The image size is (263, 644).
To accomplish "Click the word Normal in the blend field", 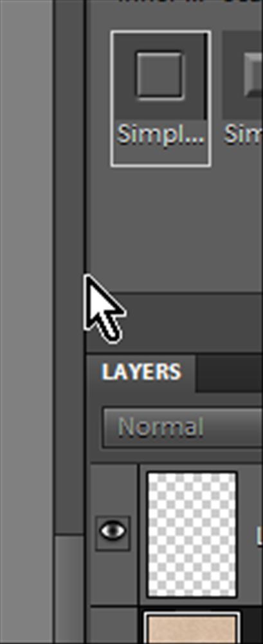I will coord(161,427).
